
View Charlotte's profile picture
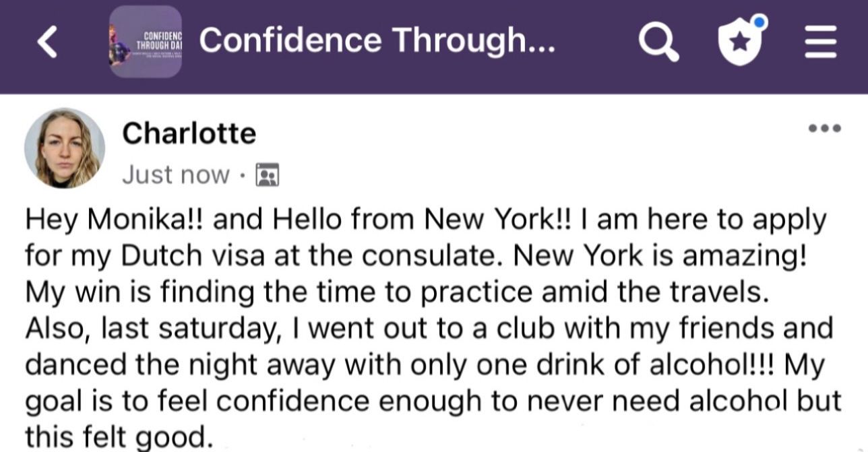[x=65, y=148]
